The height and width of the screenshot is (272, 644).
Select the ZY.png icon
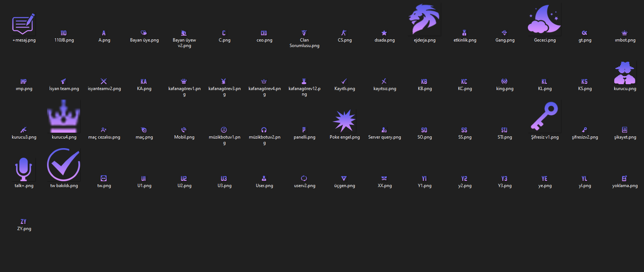(24, 222)
